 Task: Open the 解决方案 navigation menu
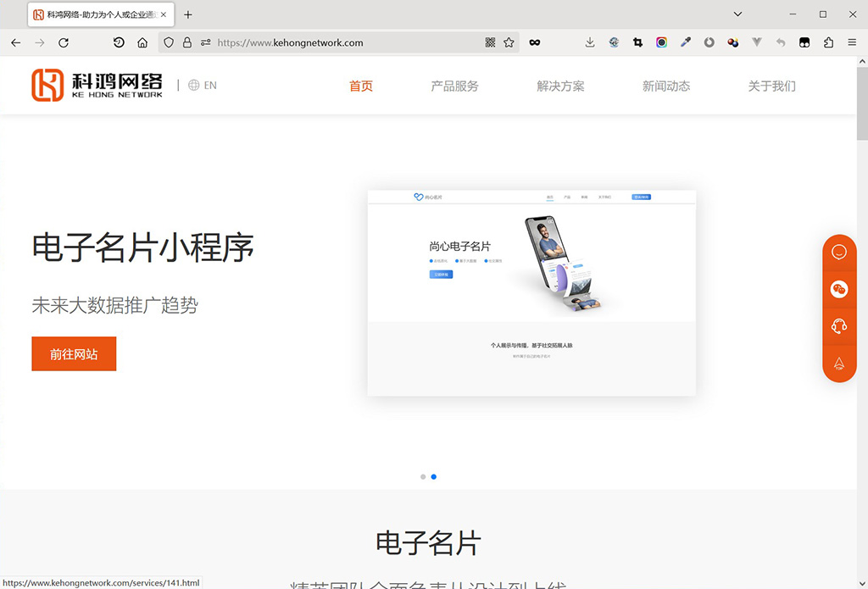tap(560, 85)
